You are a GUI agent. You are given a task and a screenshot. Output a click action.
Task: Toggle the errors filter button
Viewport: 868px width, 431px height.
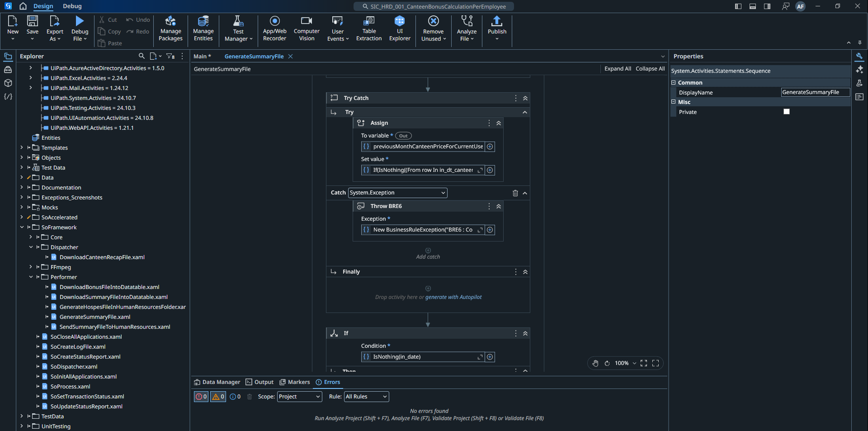201,397
